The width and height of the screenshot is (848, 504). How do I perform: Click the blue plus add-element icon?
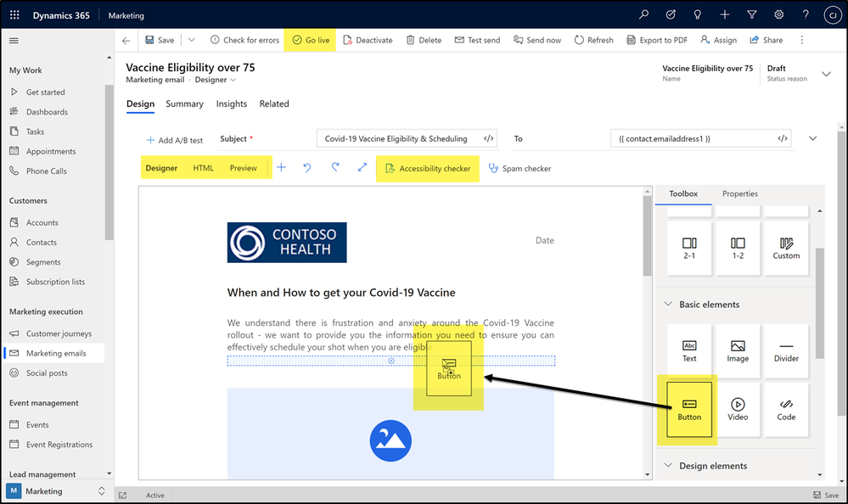[281, 168]
